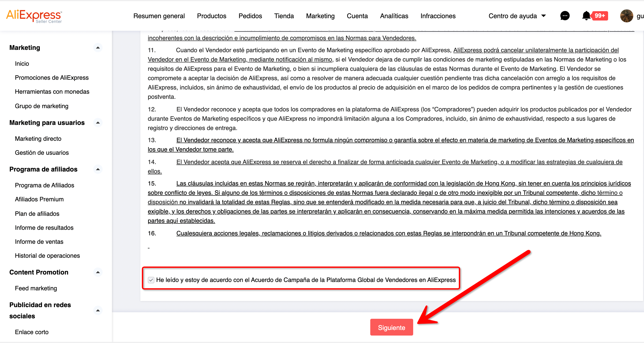Select Feed marketing in sidebar
Screen dimensions: 644x343
click(36, 288)
